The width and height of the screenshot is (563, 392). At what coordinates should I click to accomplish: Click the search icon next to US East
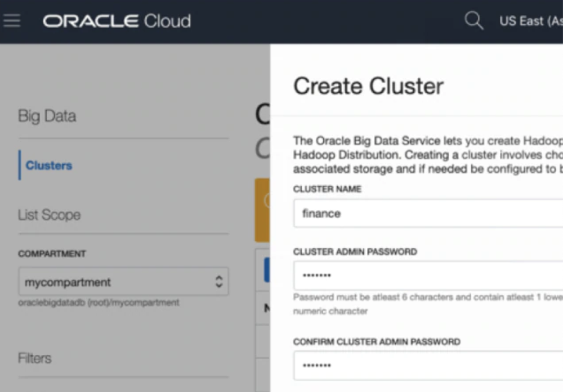(x=473, y=20)
